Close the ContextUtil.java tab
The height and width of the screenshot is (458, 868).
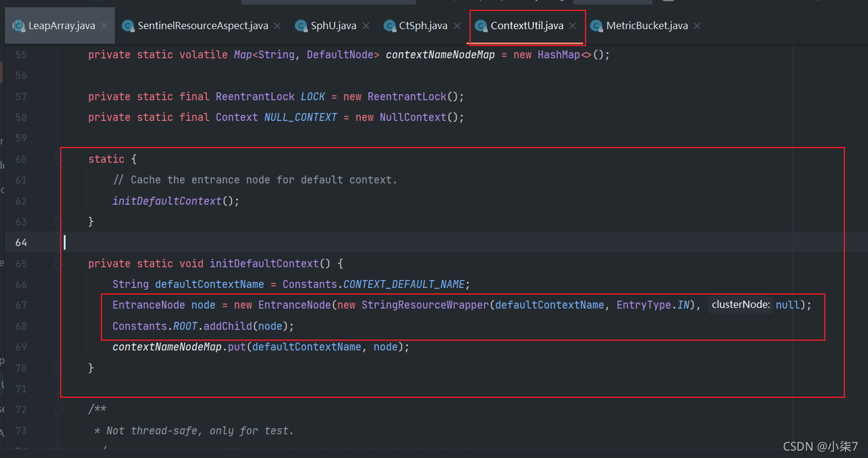point(573,26)
